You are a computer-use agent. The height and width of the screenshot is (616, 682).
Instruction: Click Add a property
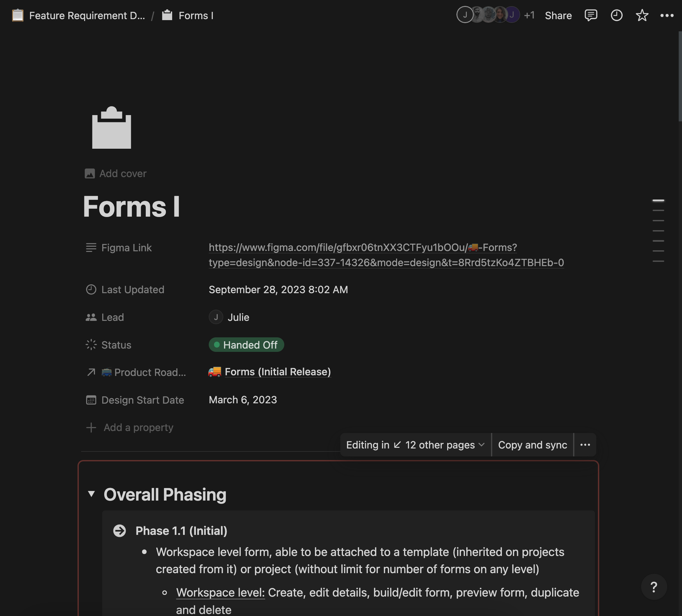pyautogui.click(x=138, y=428)
